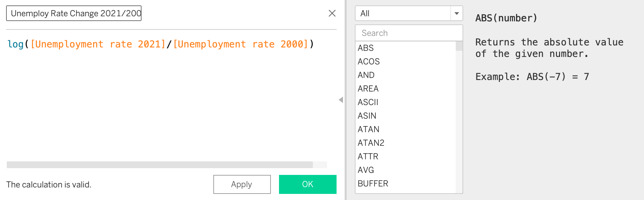Select the ABS function
This screenshot has height=200, width=644.
[366, 48]
